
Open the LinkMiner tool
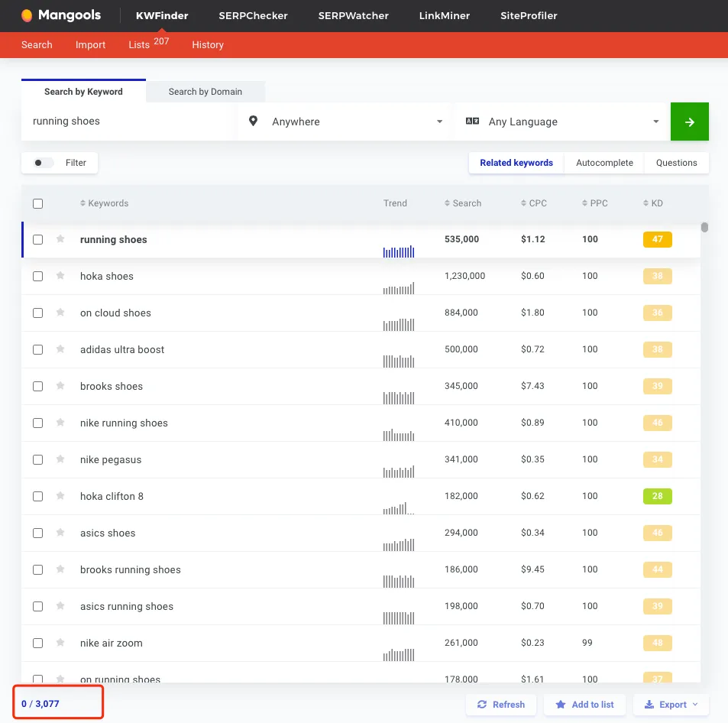point(445,16)
